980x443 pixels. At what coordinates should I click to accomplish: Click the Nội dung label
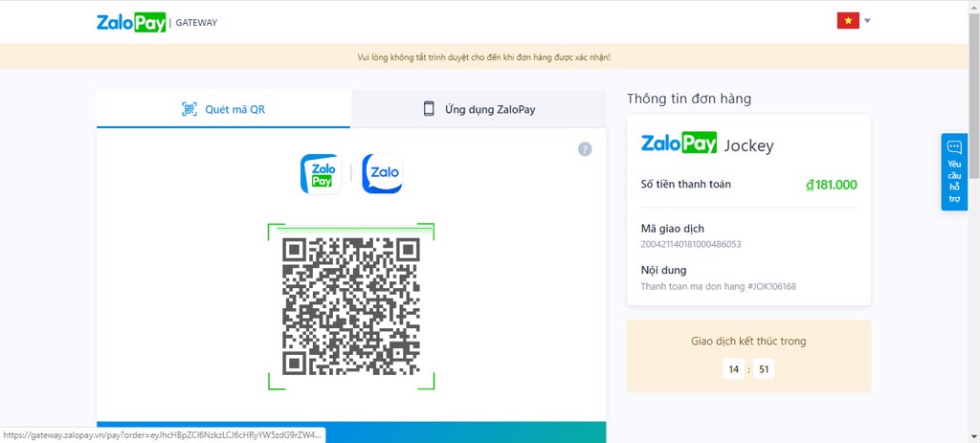[x=664, y=271]
